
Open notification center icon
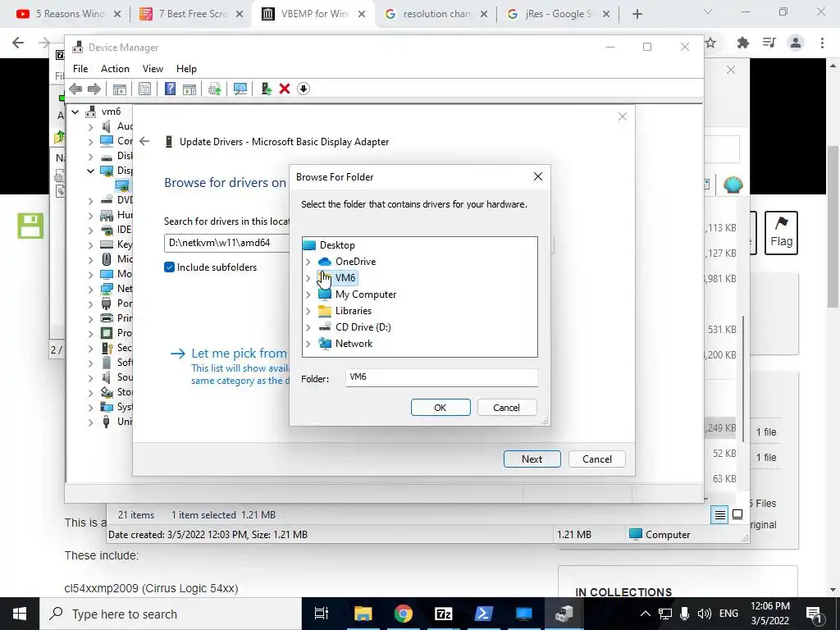tap(813, 614)
